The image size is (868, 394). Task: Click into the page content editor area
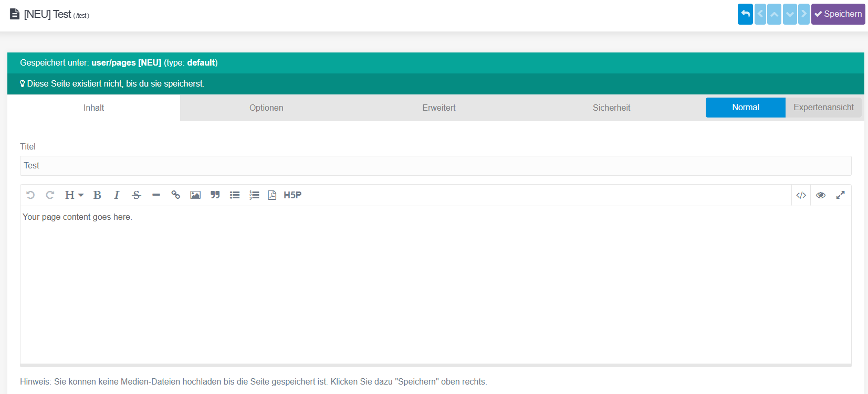coord(436,284)
